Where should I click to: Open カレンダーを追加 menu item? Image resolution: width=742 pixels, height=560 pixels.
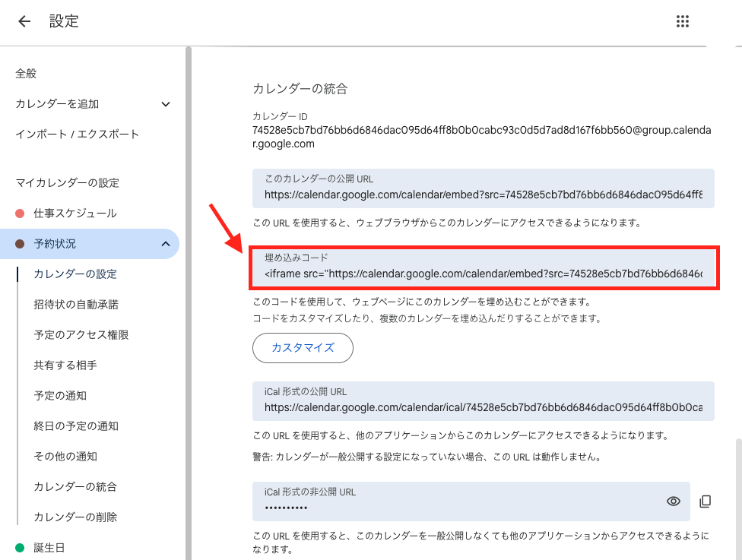click(57, 103)
